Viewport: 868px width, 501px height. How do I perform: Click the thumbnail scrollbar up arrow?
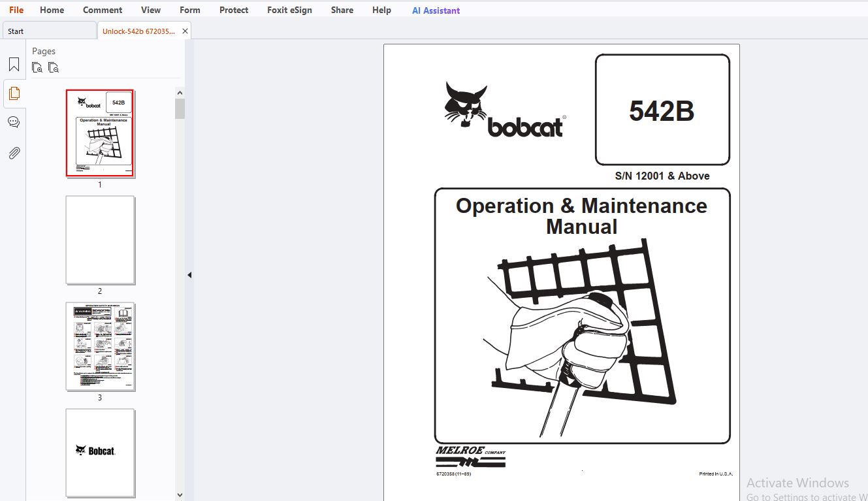tap(180, 92)
